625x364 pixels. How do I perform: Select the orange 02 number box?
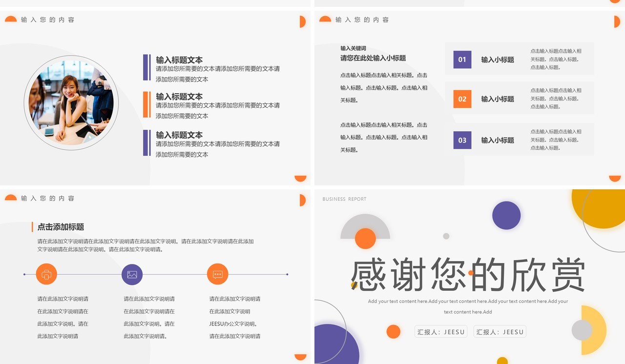tap(462, 99)
